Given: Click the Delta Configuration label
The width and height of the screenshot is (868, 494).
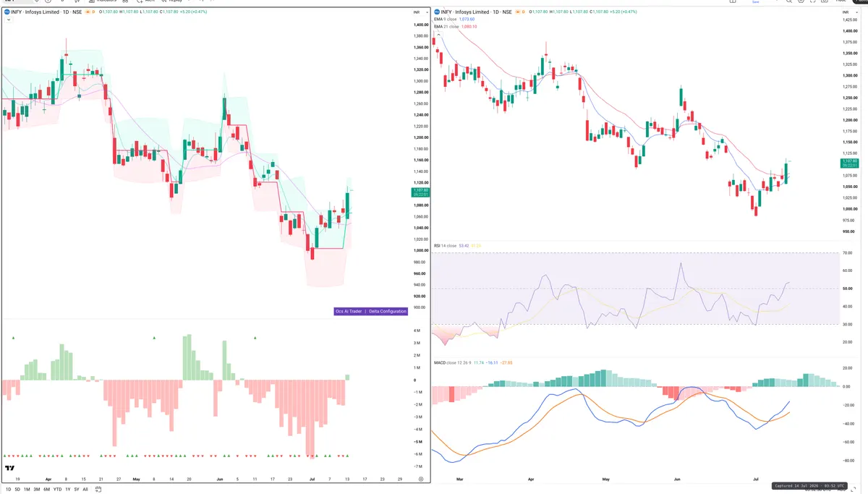Looking at the screenshot, I should click(x=388, y=311).
